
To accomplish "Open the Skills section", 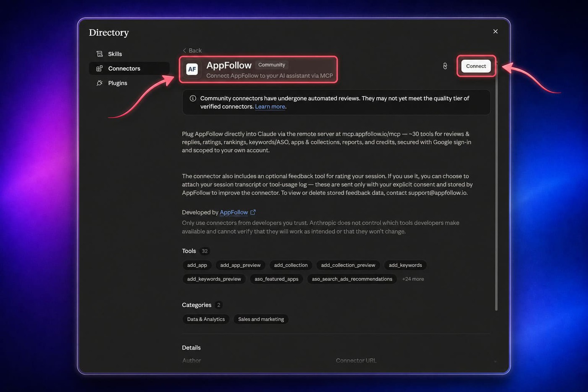I will pos(129,54).
